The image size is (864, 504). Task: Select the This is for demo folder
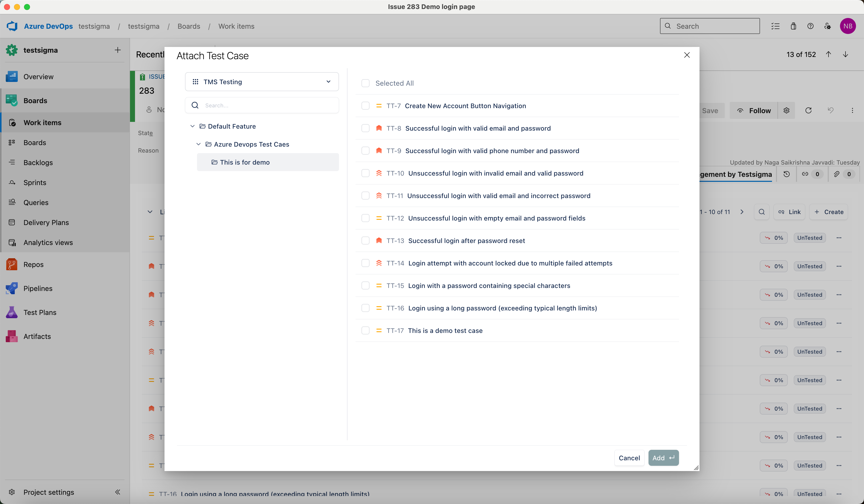click(245, 162)
